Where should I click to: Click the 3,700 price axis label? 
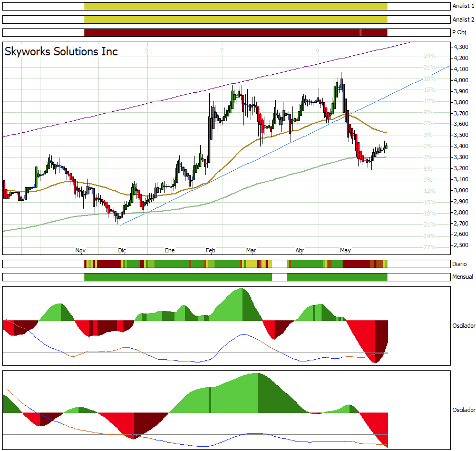pyautogui.click(x=461, y=113)
